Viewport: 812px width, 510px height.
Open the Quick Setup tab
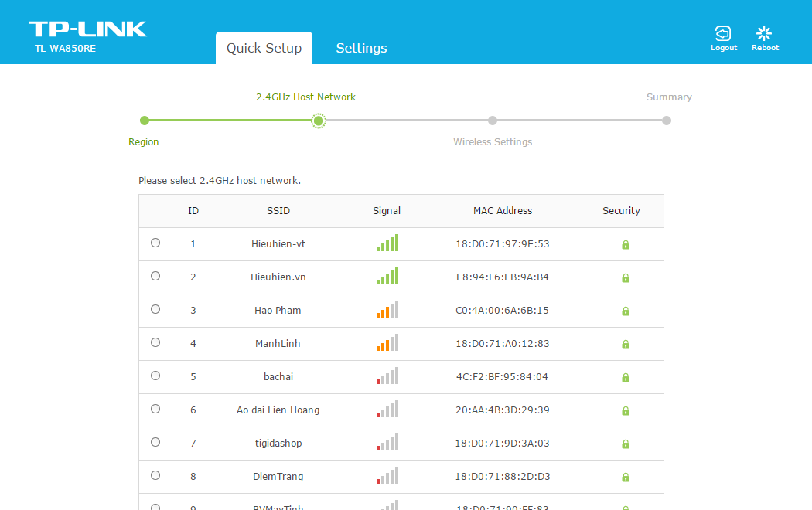tap(264, 48)
